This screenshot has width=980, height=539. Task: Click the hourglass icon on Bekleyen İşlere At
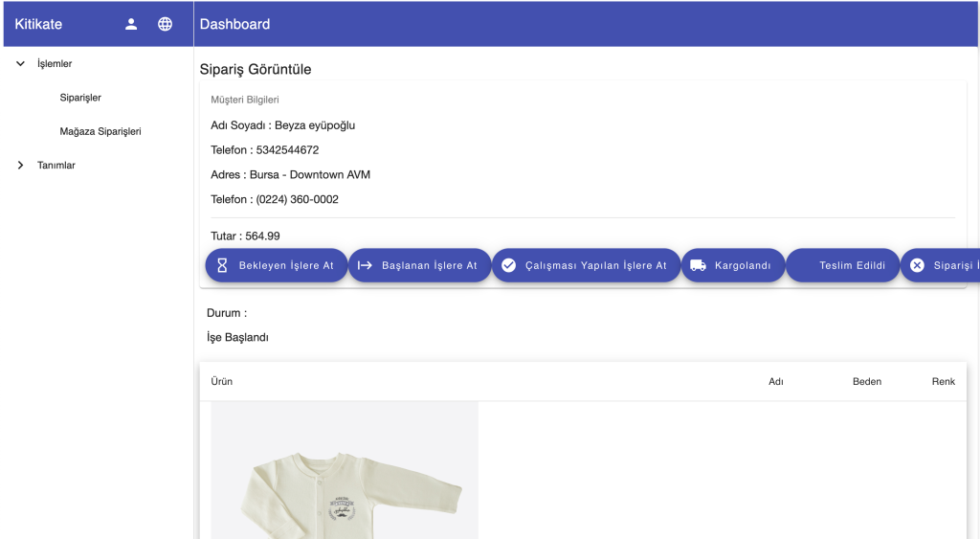tap(222, 265)
